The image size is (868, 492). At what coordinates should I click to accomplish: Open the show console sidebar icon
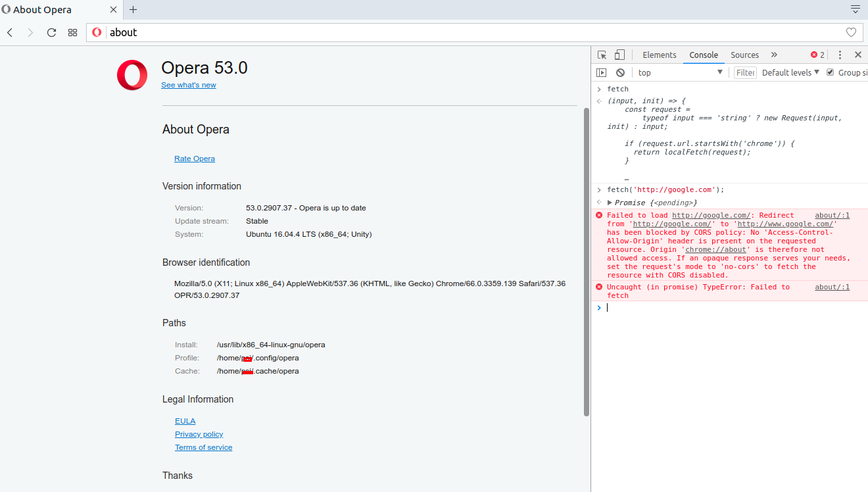pos(600,72)
